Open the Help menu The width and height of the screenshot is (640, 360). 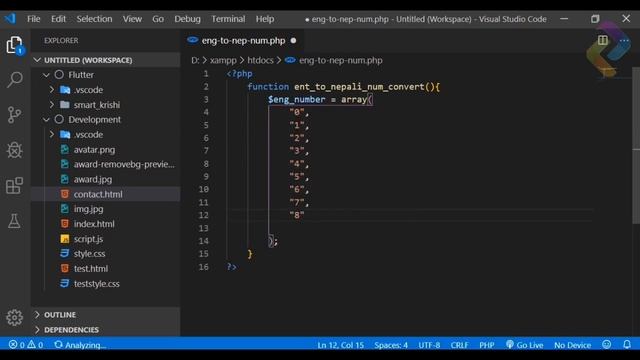click(x=265, y=19)
